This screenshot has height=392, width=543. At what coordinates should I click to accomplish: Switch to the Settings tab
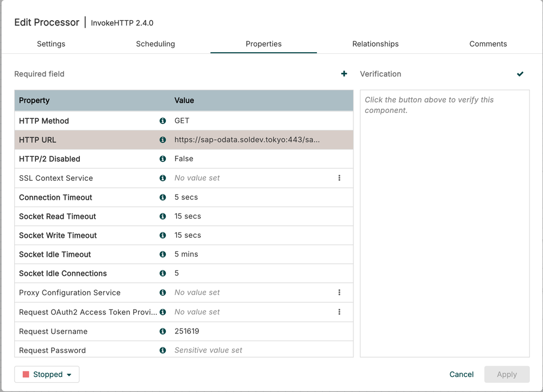[x=51, y=44]
